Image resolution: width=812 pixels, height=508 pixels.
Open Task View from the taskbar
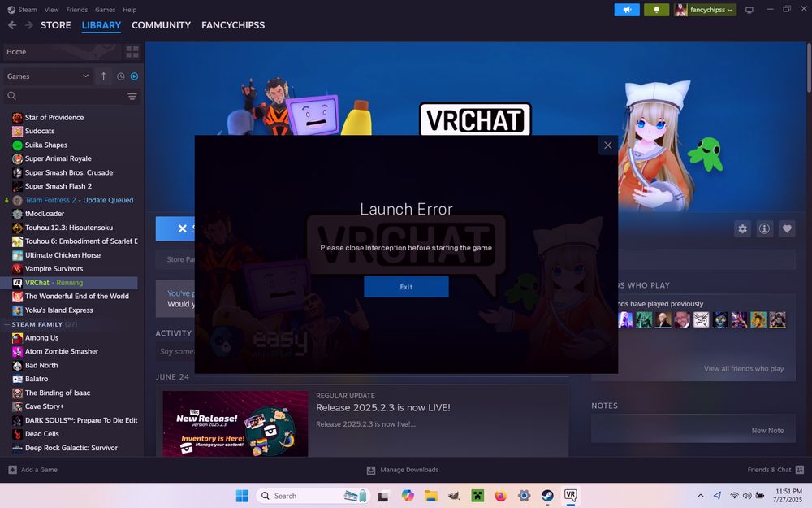tap(383, 496)
